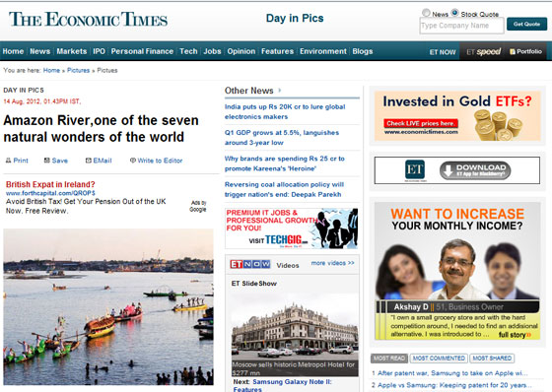The height and width of the screenshot is (392, 552).
Task: Select the Stock Quote radio button
Action: [454, 13]
